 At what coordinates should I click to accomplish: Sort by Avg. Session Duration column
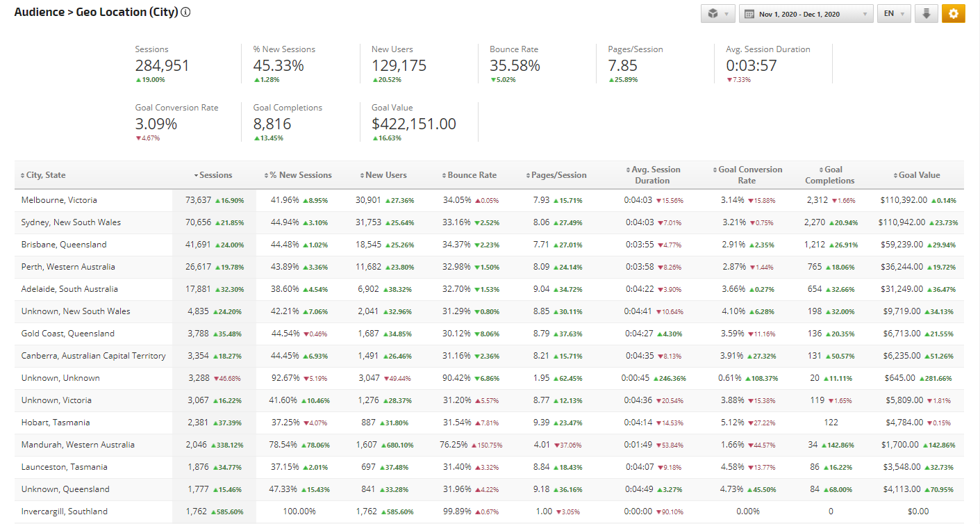(x=656, y=175)
